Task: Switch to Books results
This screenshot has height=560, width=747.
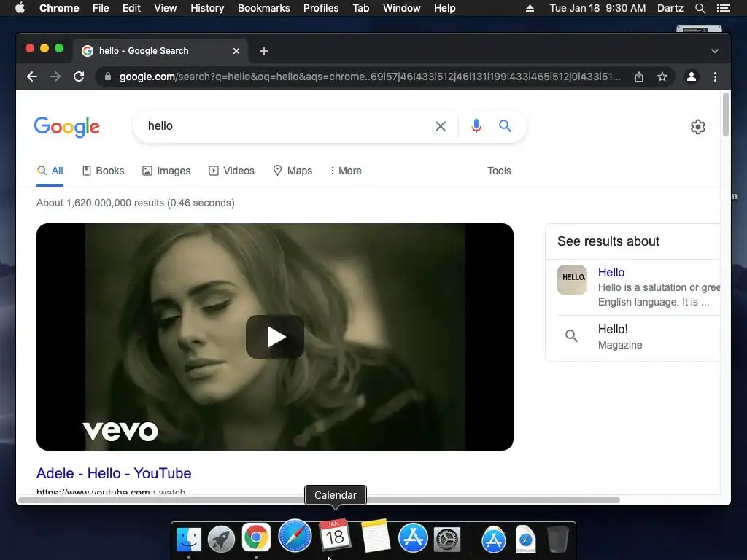Action: (104, 171)
